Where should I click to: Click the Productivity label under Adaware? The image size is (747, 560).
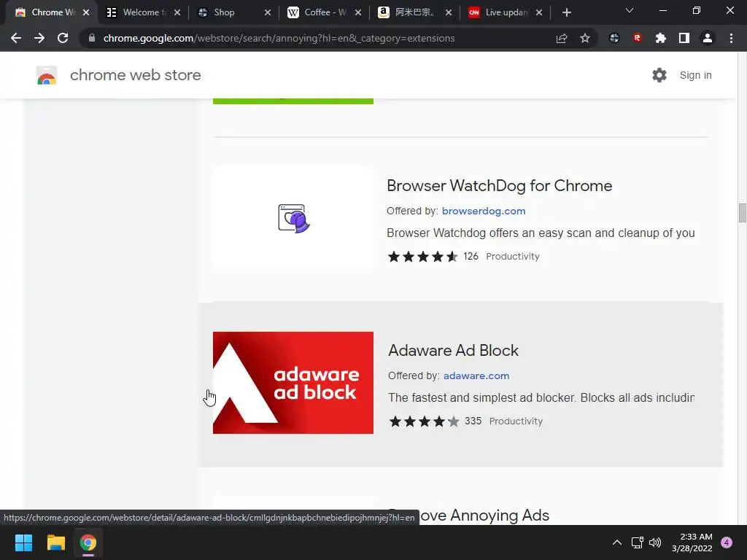tap(516, 421)
